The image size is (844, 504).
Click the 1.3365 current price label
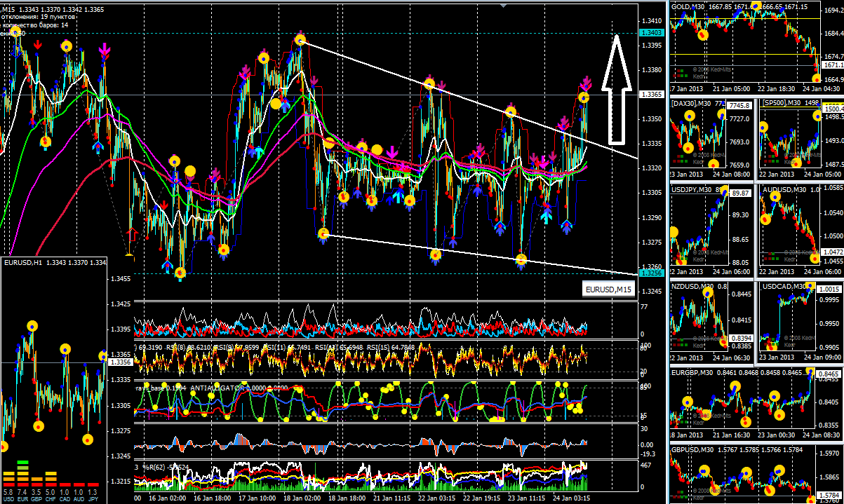pyautogui.click(x=651, y=95)
